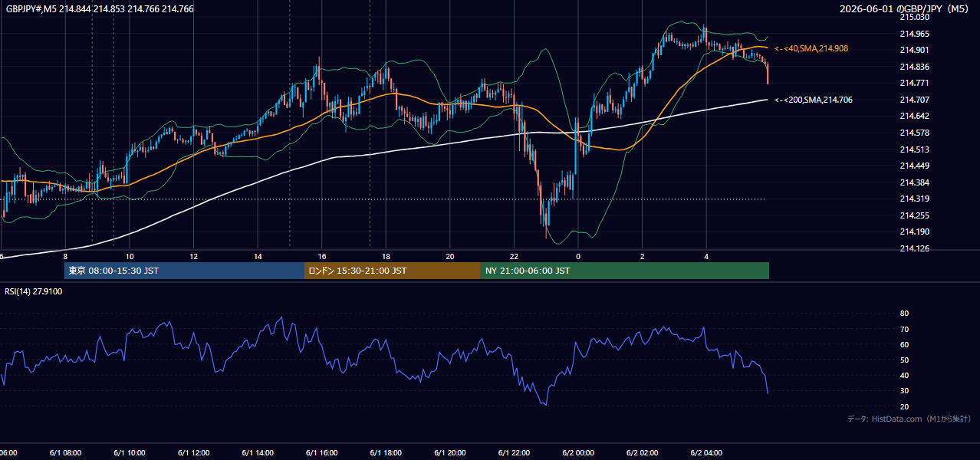Select the 東京 08:00-15:30 JST session bar
The width and height of the screenshot is (980, 460).
click(184, 271)
